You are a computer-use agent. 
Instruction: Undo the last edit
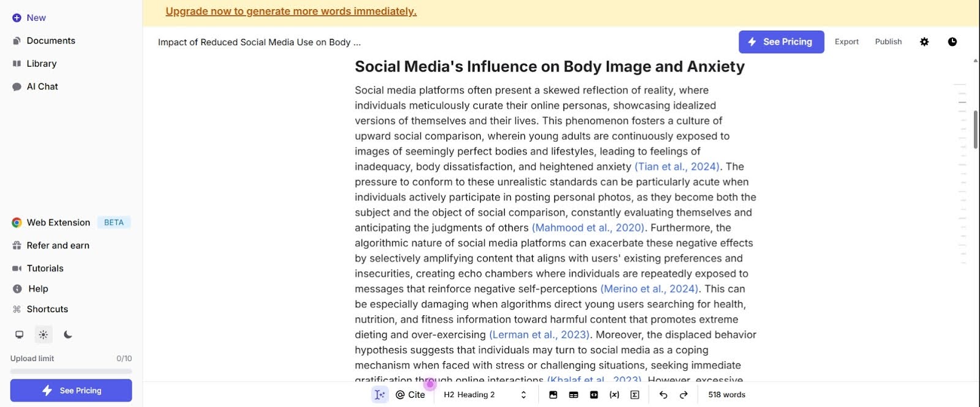[x=663, y=395]
